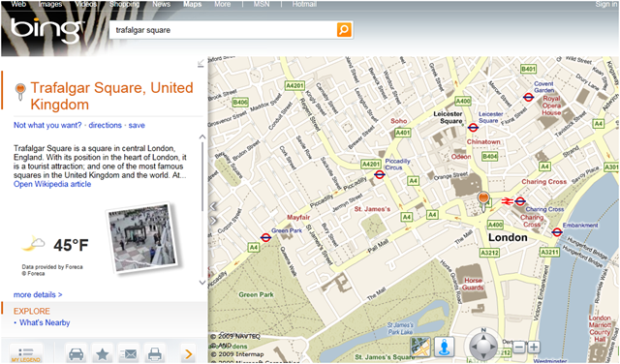The image size is (620, 364).
Task: Click the compass center button
Action: [483, 348]
